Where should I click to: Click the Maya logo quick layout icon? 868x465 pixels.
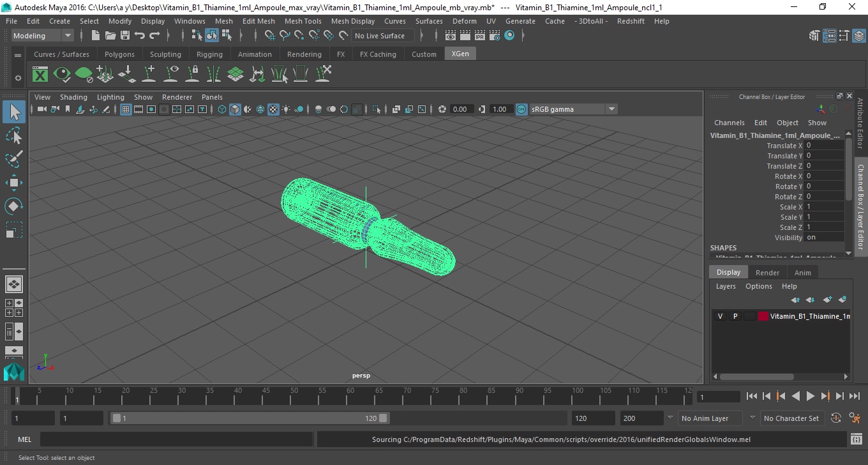point(14,371)
